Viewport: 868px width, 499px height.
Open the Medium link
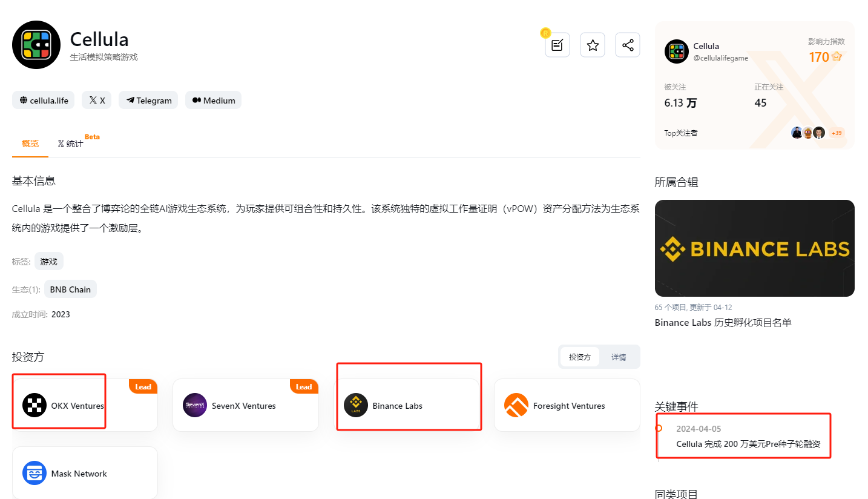pos(214,101)
